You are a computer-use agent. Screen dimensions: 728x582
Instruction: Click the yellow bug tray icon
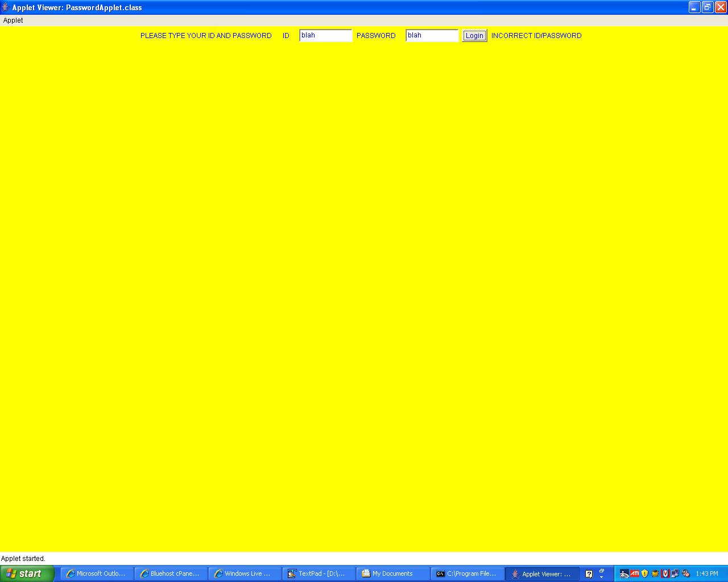(x=655, y=573)
